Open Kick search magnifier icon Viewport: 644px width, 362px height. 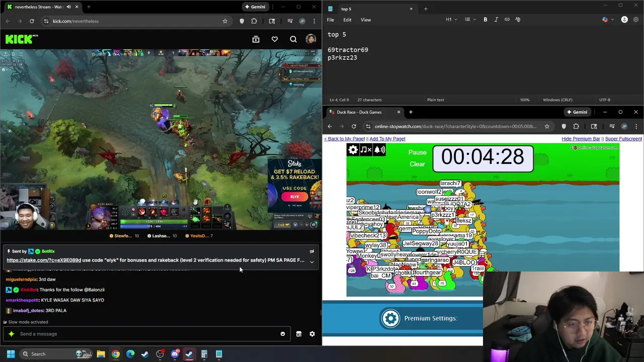pos(293,39)
